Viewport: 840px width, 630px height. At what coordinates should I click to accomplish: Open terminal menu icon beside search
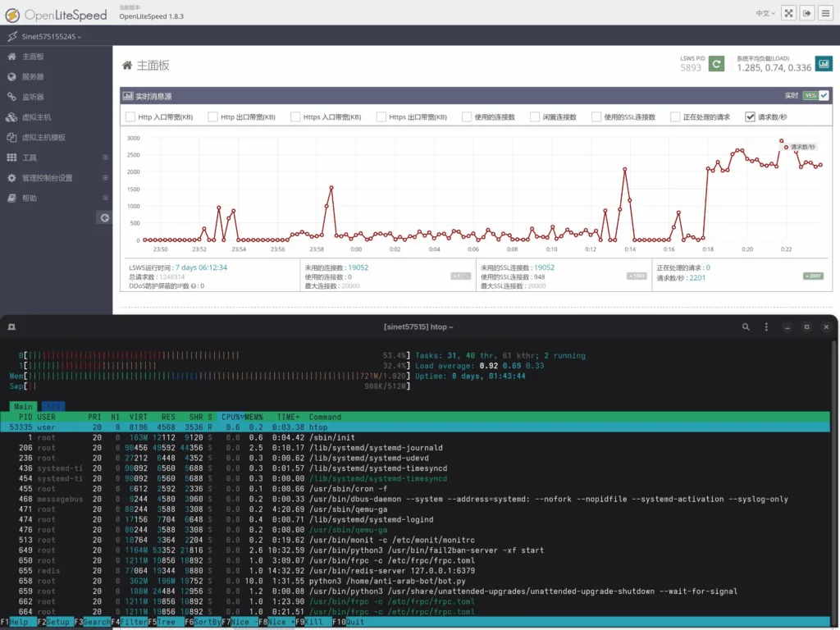765,326
